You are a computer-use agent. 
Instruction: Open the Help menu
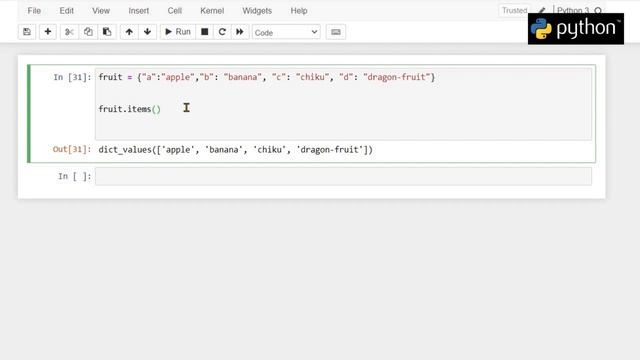point(299,11)
